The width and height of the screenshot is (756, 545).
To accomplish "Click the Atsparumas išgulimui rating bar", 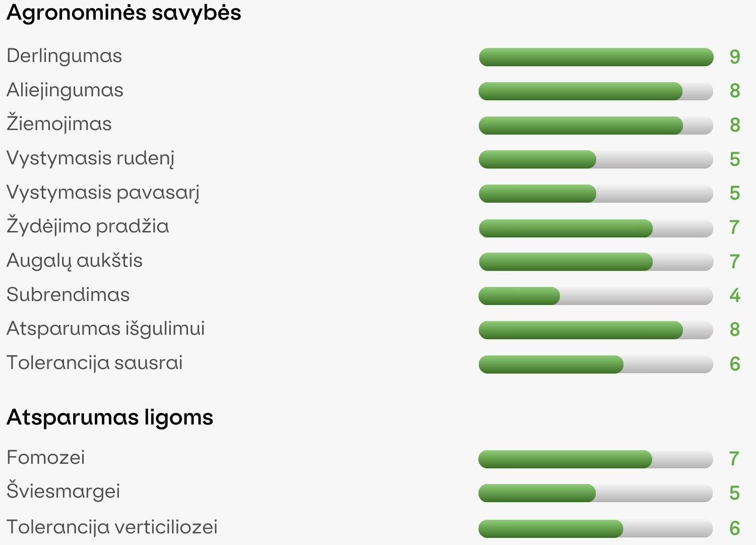I will (x=596, y=330).
